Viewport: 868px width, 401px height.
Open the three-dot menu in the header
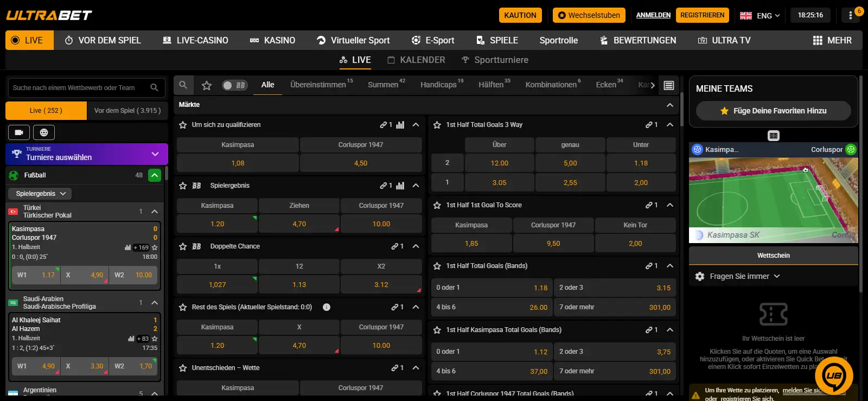point(850,15)
